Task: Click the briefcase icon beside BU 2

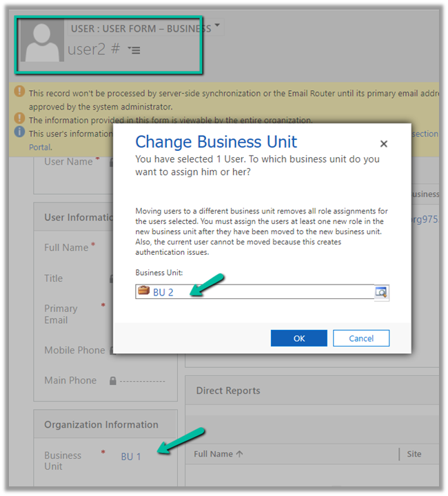Action: click(x=143, y=291)
